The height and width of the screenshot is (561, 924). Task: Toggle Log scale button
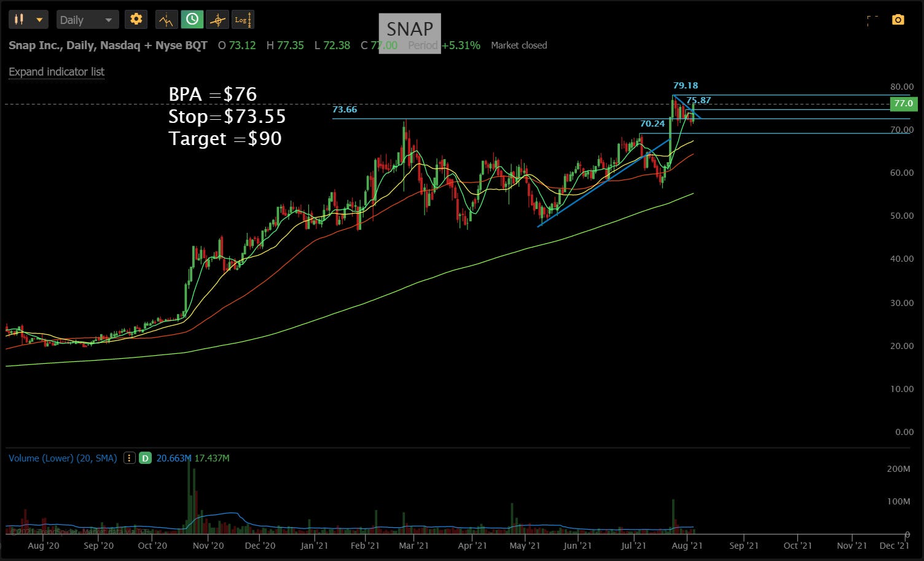[242, 20]
